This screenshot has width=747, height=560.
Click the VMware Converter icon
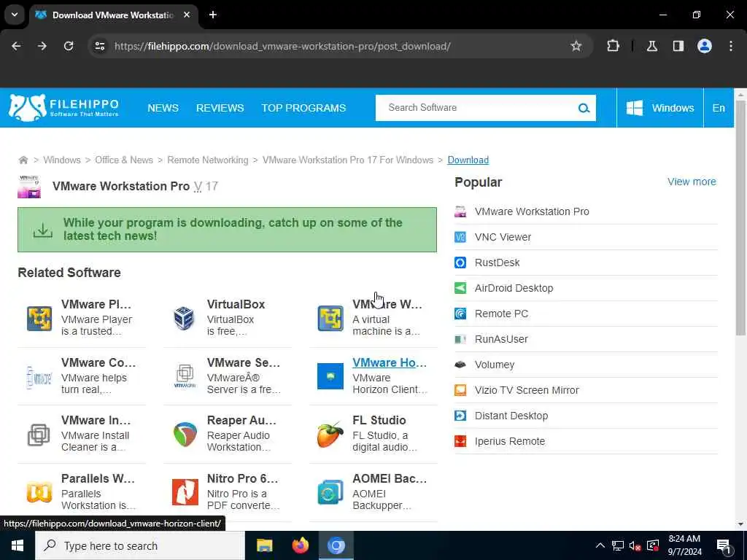tap(39, 377)
